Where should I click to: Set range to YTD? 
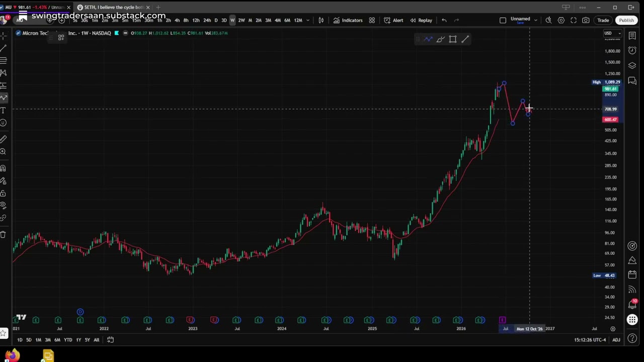[68, 340]
